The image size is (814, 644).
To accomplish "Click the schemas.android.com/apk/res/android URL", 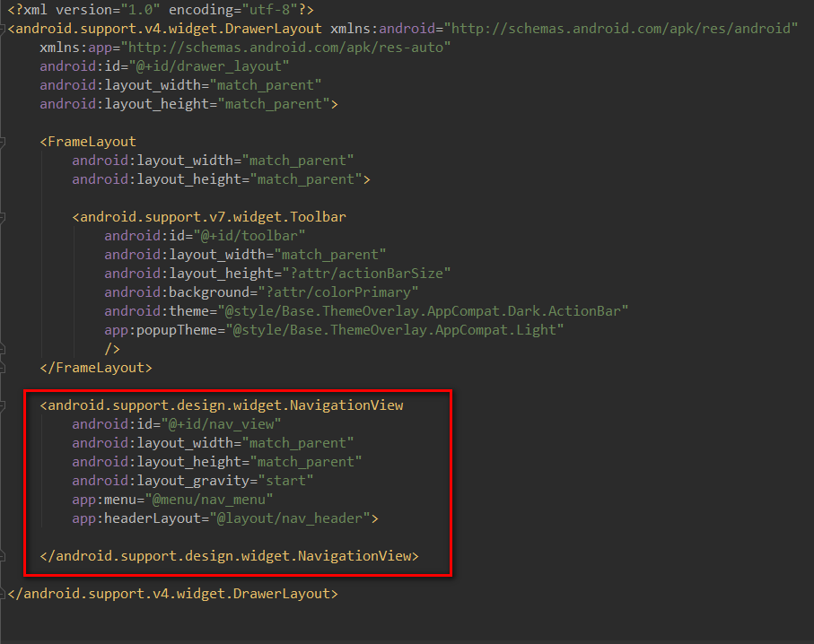I will tap(621, 29).
